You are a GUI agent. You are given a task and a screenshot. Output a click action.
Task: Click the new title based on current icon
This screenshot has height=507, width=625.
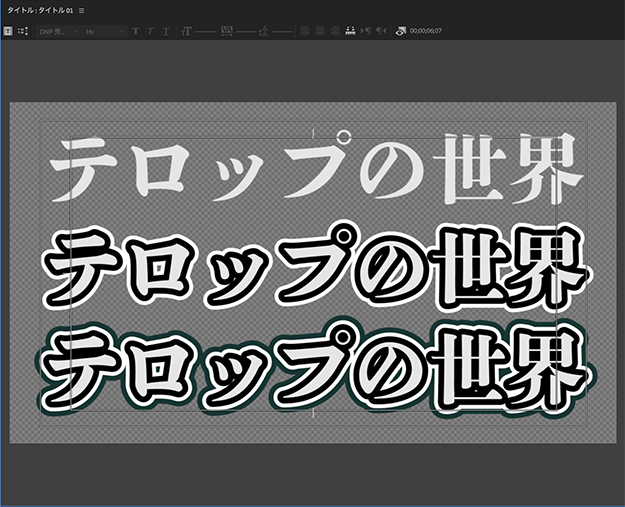pos(8,31)
